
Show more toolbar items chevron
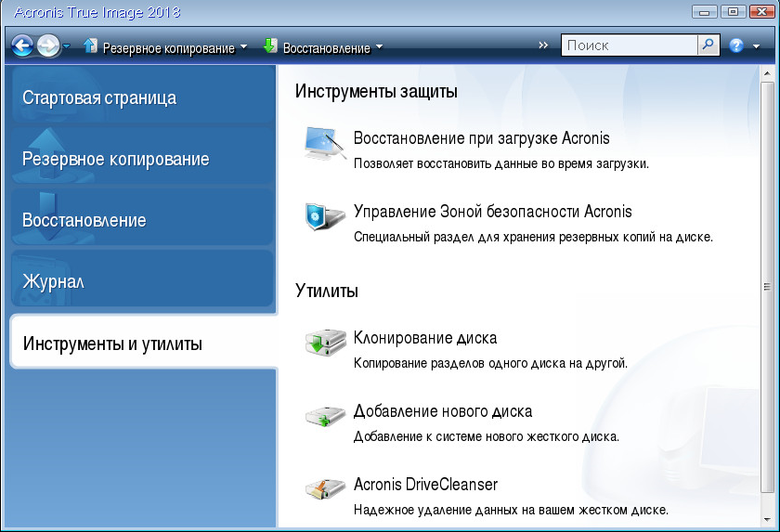[x=543, y=45]
